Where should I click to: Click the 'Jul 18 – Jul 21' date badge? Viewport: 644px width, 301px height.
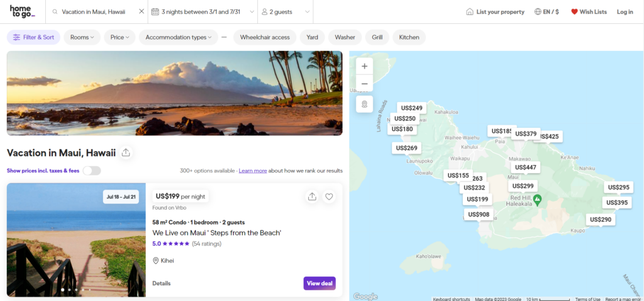coord(121,196)
